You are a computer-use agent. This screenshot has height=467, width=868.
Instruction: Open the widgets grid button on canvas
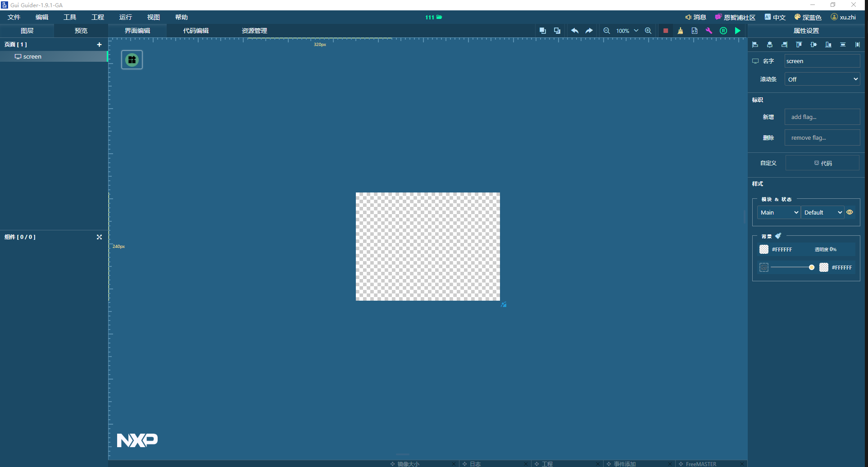point(132,60)
